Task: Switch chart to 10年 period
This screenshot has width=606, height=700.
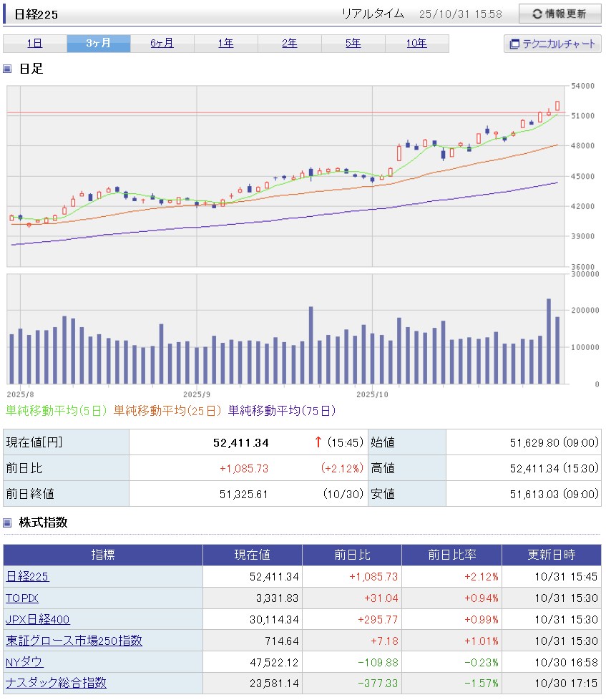Action: tap(416, 44)
